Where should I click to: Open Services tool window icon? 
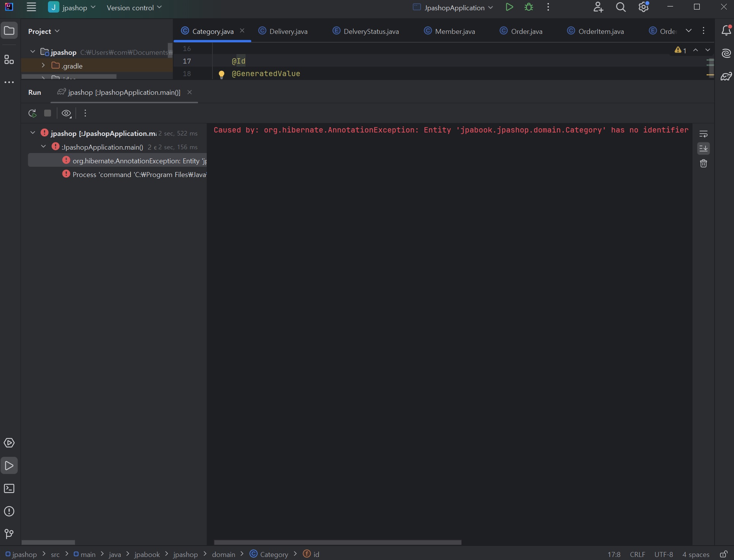click(x=9, y=443)
